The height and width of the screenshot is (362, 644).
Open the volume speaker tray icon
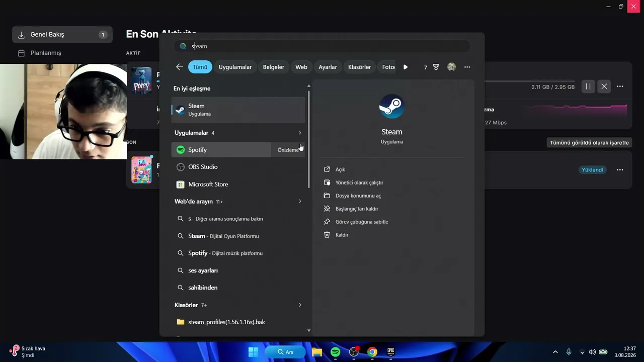(x=592, y=352)
